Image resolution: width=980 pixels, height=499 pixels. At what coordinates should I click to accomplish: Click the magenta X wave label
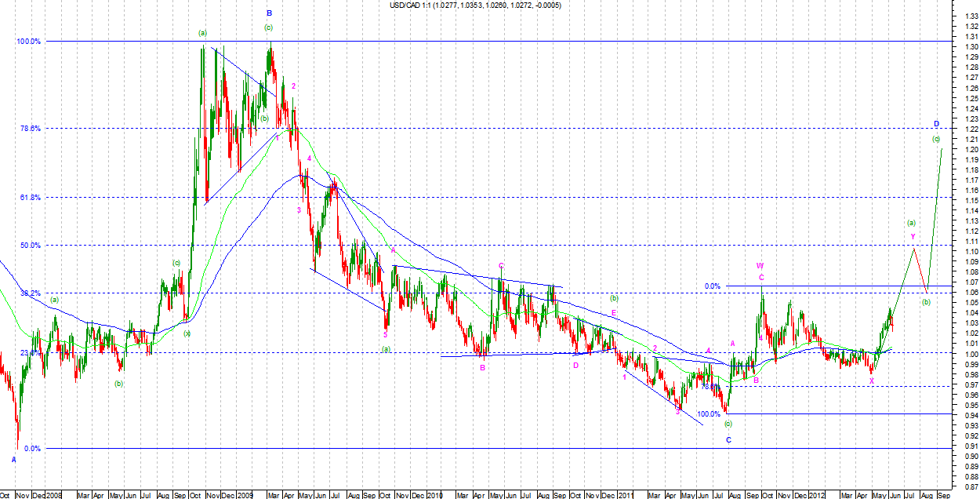tap(871, 381)
